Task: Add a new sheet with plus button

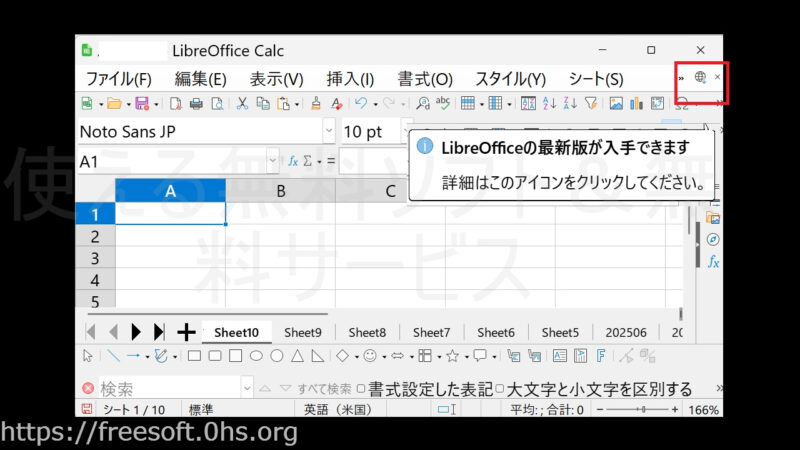Action: pyautogui.click(x=186, y=332)
